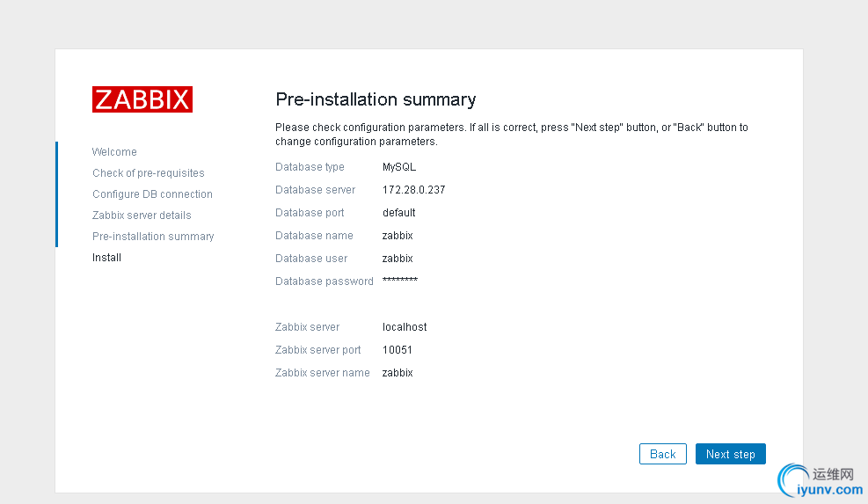
Task: Go back with the Back button
Action: tap(662, 454)
